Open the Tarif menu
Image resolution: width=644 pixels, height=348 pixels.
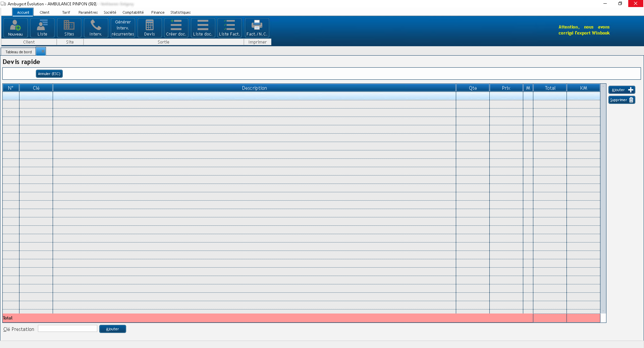coord(66,12)
